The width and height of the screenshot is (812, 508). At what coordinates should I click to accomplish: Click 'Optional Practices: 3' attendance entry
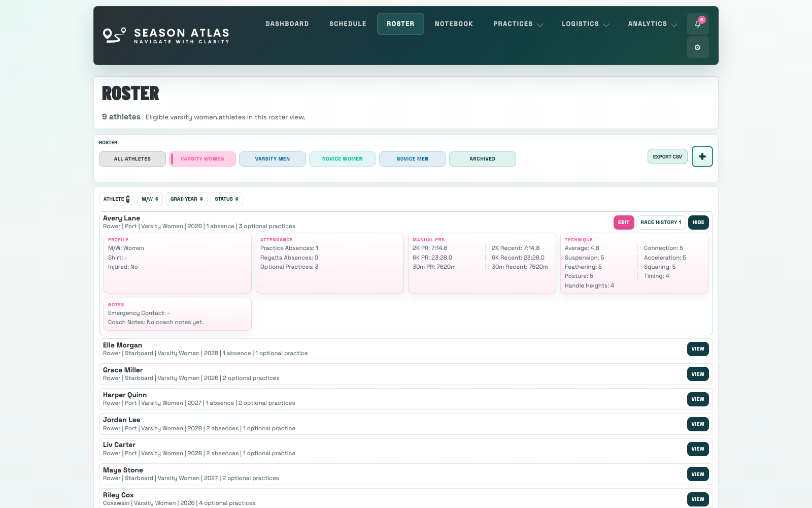(289, 267)
